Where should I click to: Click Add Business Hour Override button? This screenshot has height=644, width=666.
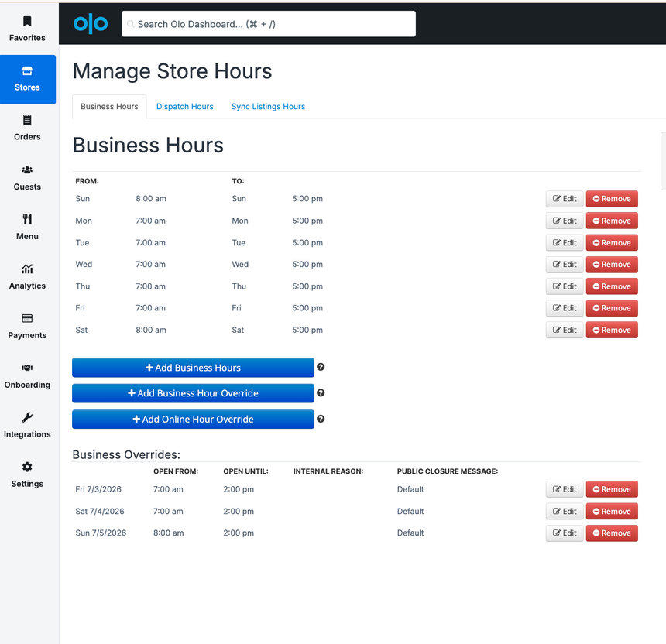pyautogui.click(x=194, y=393)
